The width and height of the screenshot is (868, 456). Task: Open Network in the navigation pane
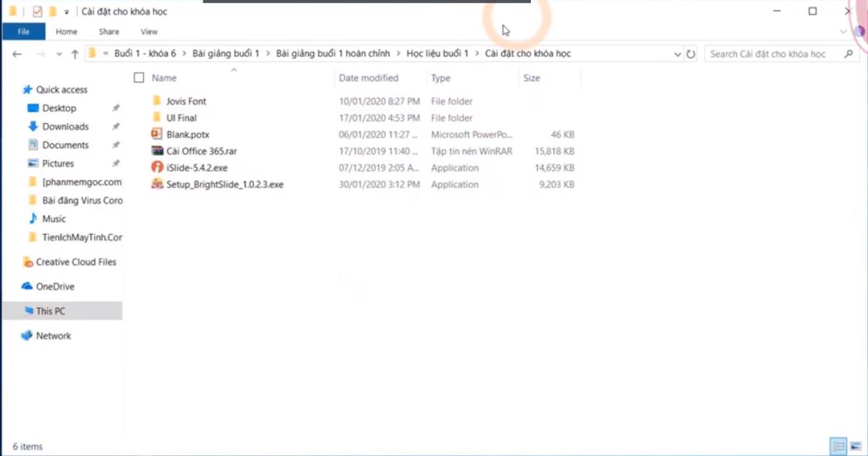pyautogui.click(x=54, y=336)
